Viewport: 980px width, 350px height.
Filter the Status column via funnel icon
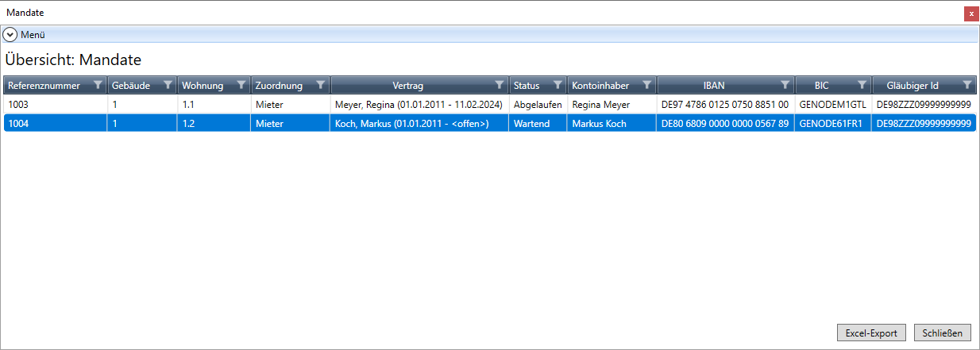[558, 85]
